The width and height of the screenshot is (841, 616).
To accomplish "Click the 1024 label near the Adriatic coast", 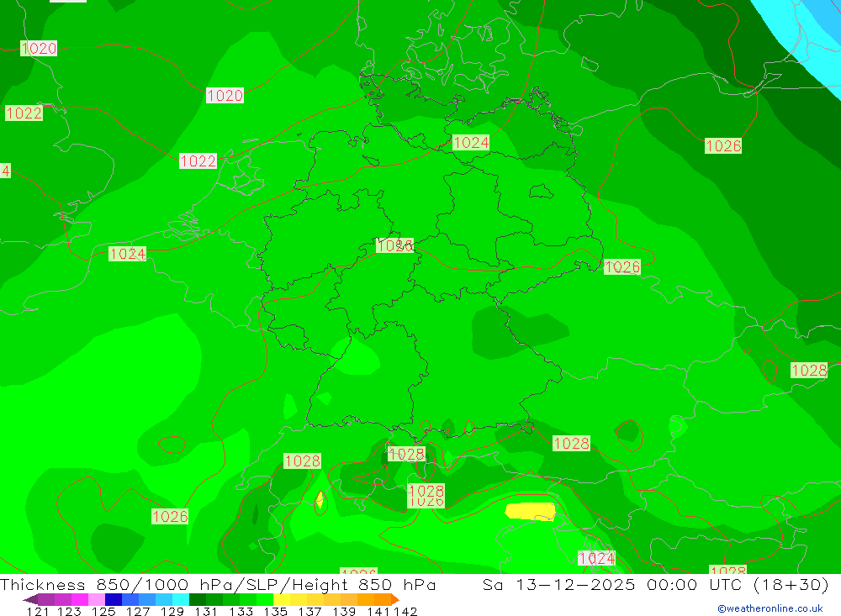I will coord(596,558).
